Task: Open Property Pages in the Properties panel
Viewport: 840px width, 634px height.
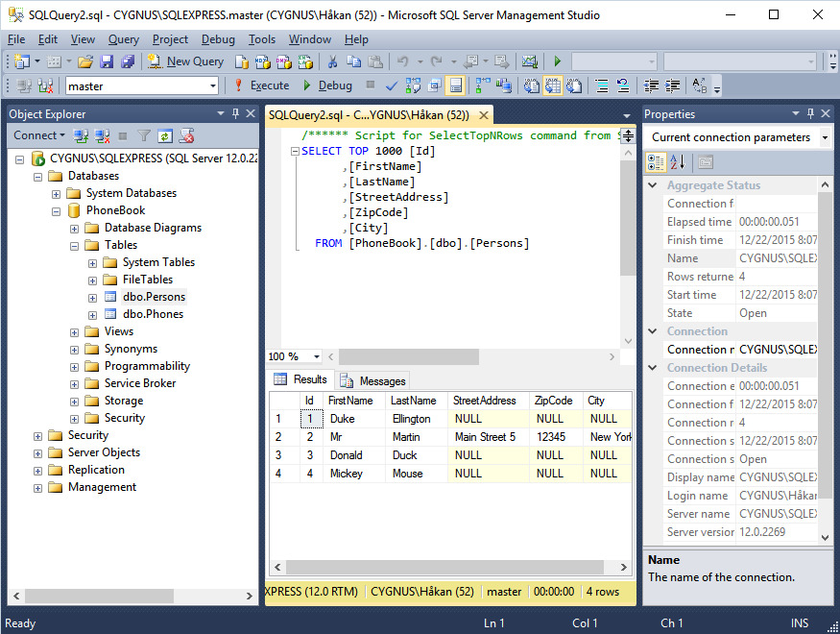Action: pyautogui.click(x=706, y=161)
